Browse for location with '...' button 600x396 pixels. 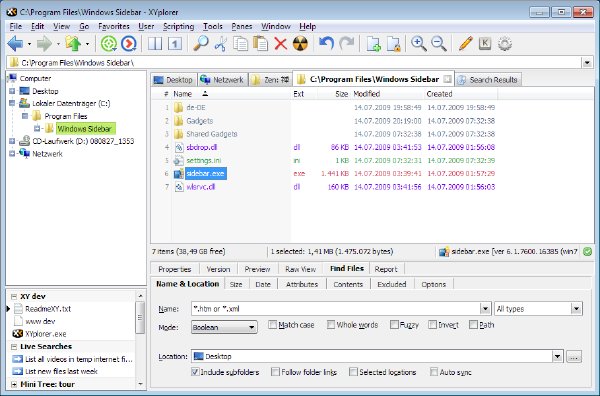(574, 357)
